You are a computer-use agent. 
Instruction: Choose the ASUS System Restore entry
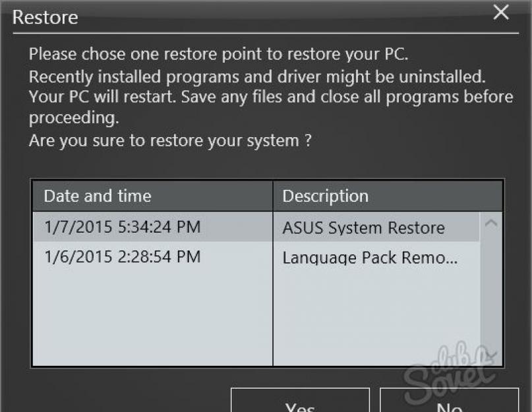point(363,228)
